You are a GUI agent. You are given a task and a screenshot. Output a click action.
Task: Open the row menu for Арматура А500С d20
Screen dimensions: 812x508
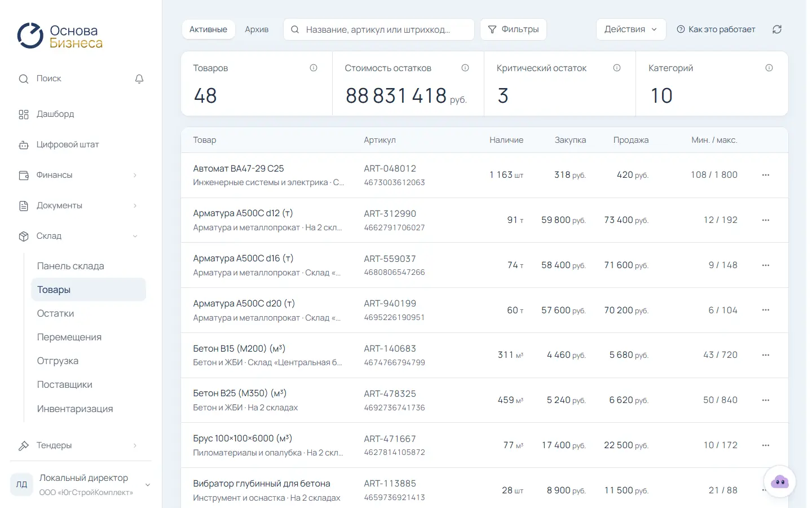coord(766,310)
